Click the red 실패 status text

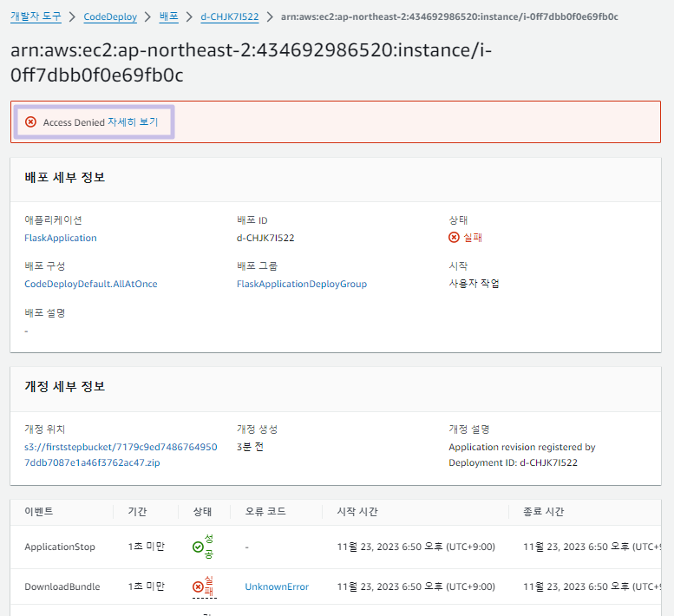point(473,237)
